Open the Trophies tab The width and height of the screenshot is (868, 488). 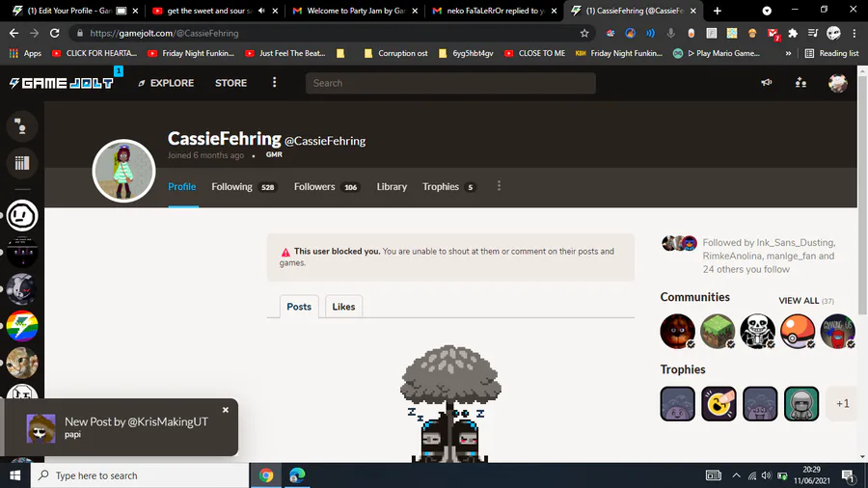(448, 187)
